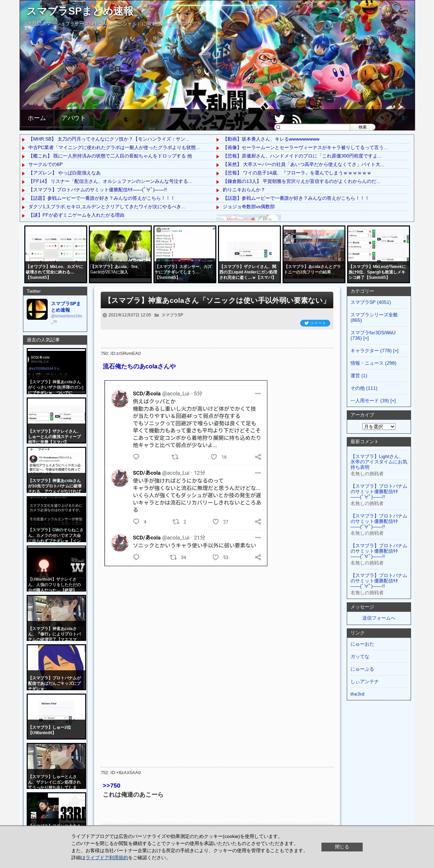Open スマブラSP (4051) category
The width and height of the screenshot is (434, 868).
[370, 302]
